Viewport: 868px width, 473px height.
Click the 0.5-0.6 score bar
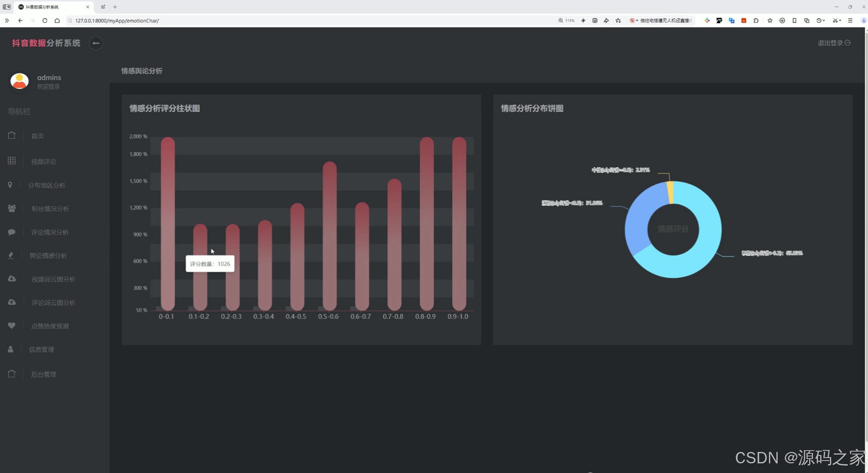[329, 236]
